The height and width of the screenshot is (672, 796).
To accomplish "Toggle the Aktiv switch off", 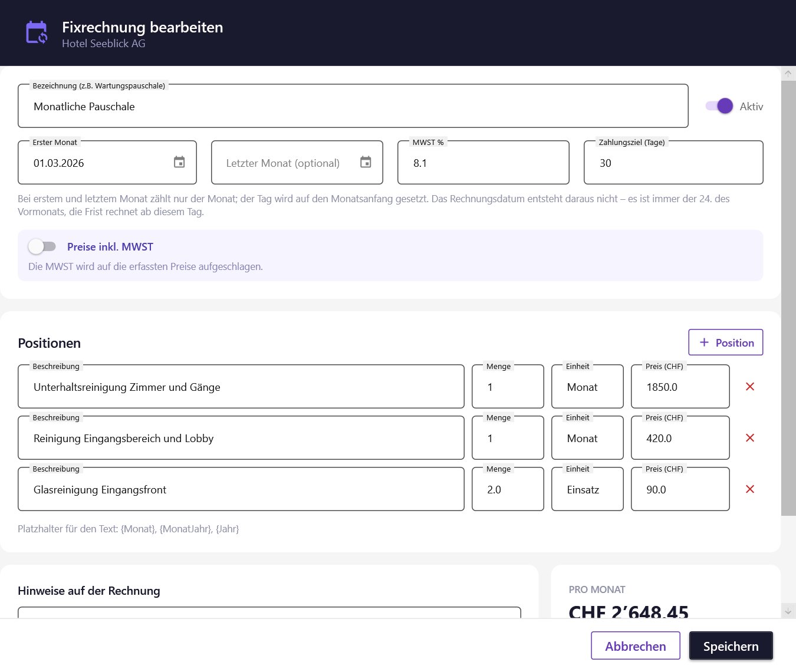I will 719,106.
